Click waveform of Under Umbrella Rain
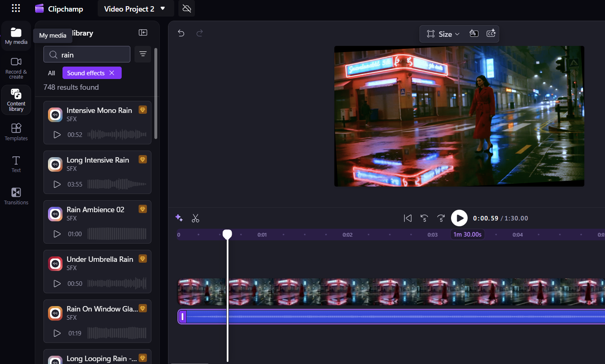This screenshot has width=605, height=364. pos(117,283)
